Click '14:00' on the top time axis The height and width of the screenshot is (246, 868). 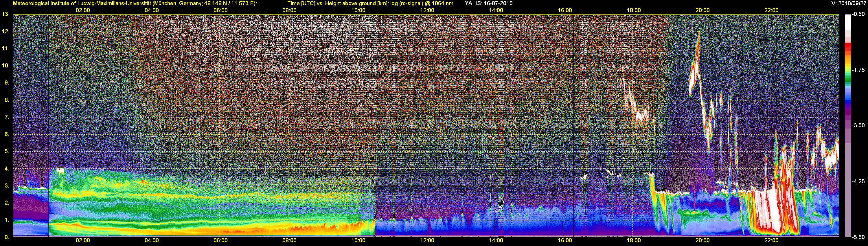[x=496, y=10]
